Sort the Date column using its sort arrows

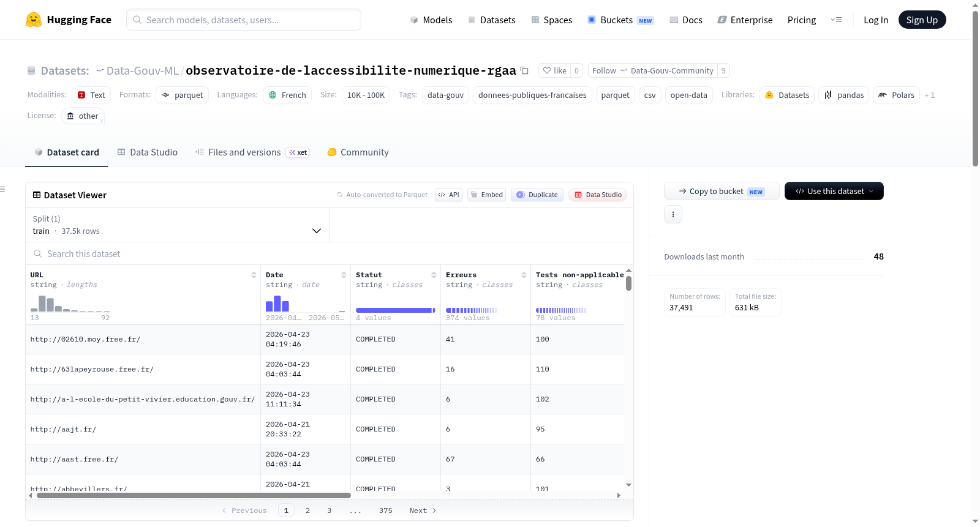[x=344, y=275]
